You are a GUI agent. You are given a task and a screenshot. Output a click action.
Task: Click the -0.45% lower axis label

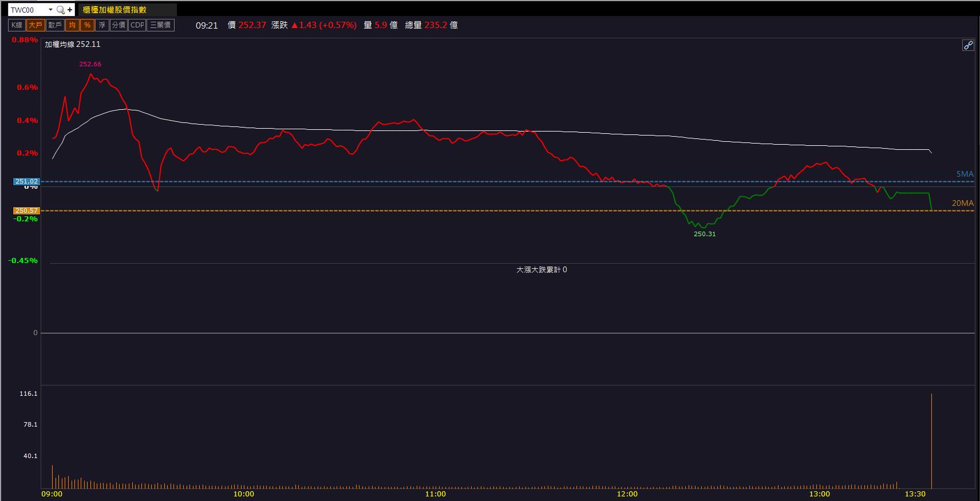pos(23,261)
